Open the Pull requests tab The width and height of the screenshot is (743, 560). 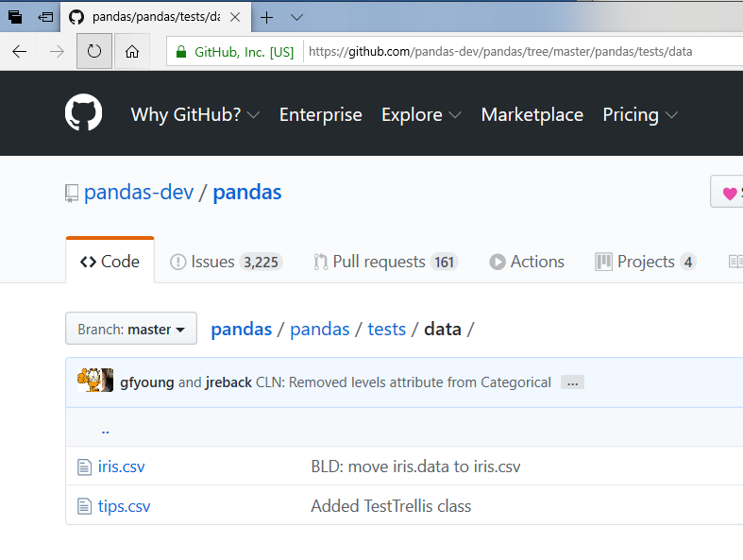point(385,262)
